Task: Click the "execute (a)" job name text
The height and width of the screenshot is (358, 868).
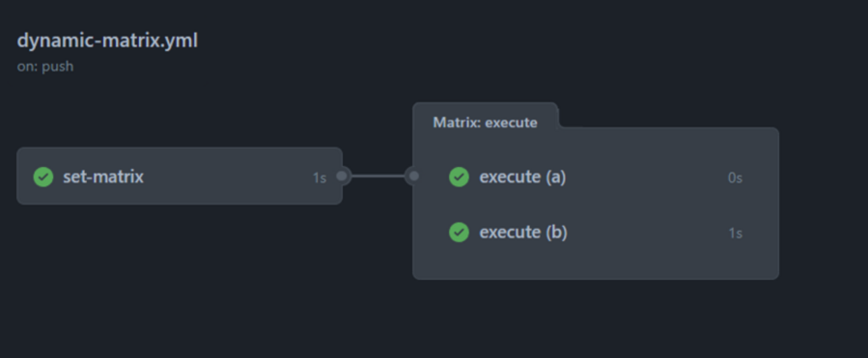Action: coord(523,177)
